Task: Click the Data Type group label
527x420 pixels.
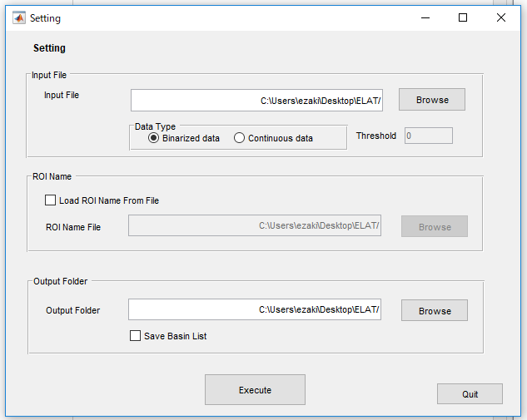Action: [155, 126]
